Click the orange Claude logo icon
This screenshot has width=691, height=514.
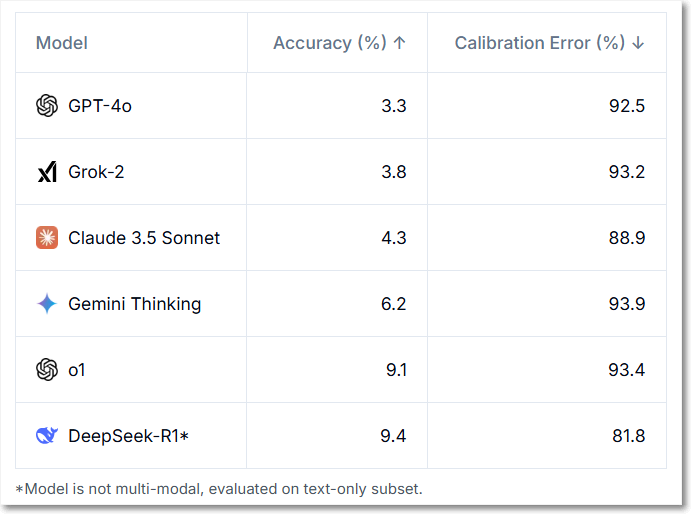point(47,238)
